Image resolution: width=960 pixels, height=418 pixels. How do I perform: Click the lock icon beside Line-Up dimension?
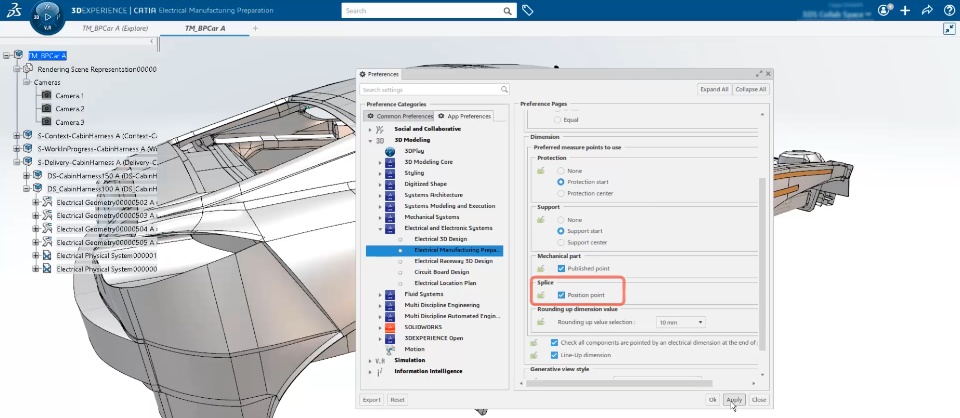click(x=534, y=355)
